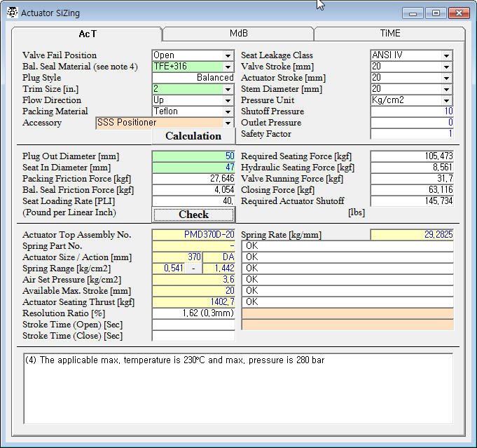Click the Plug Out Diameter field
The image size is (477, 448).
193,156
